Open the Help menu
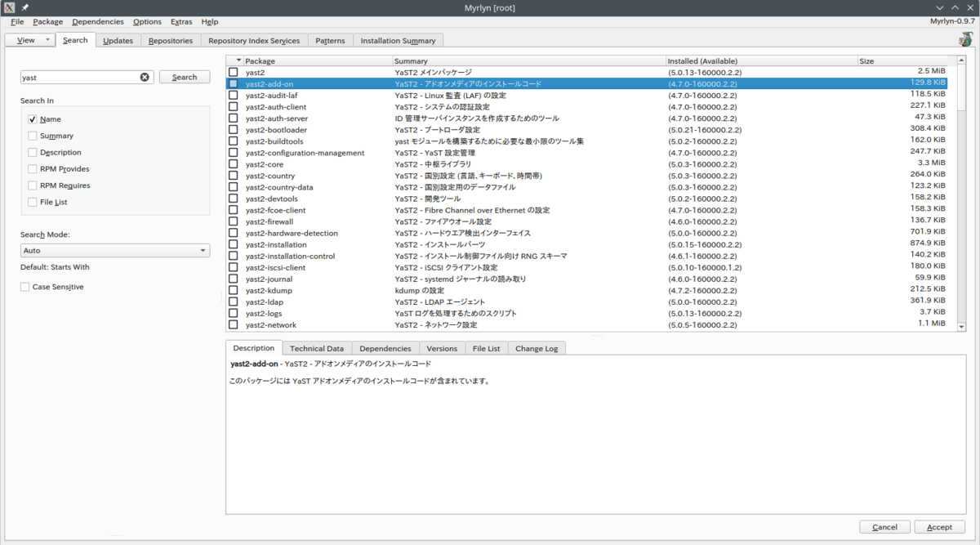The width and height of the screenshot is (980, 545). coord(210,21)
